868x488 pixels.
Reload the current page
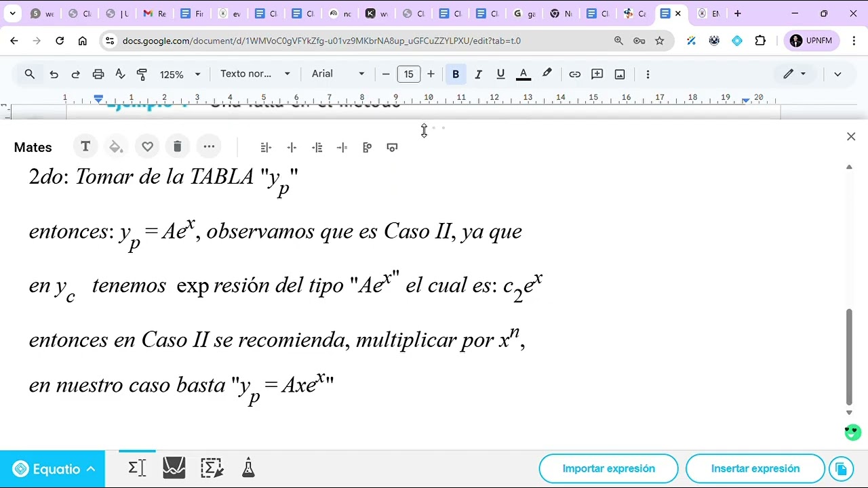pos(60,41)
